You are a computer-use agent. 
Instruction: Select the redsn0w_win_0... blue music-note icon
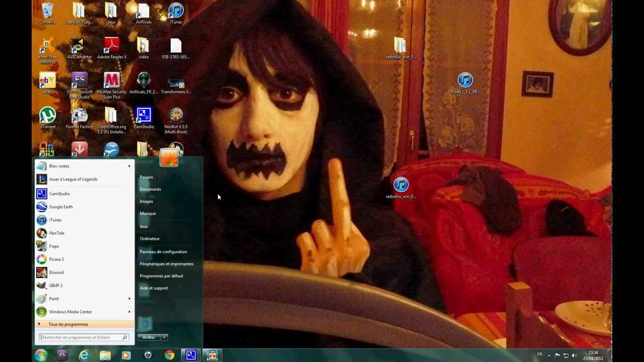point(401,188)
